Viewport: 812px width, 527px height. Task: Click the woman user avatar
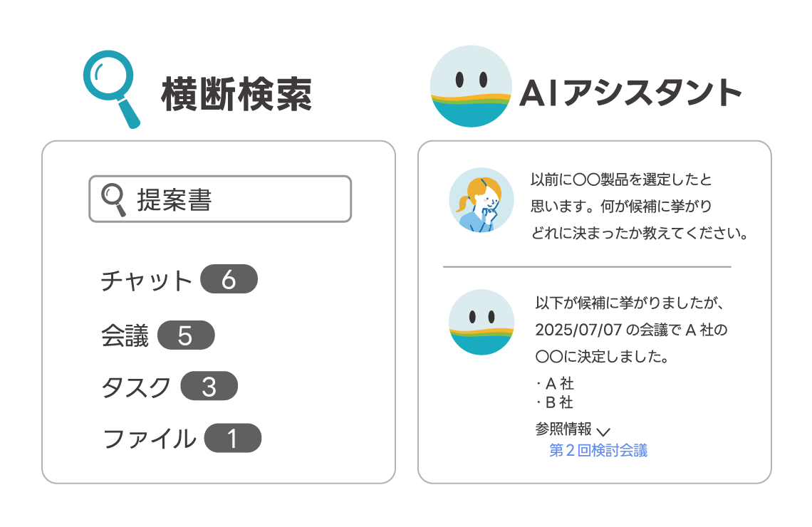pos(481,200)
